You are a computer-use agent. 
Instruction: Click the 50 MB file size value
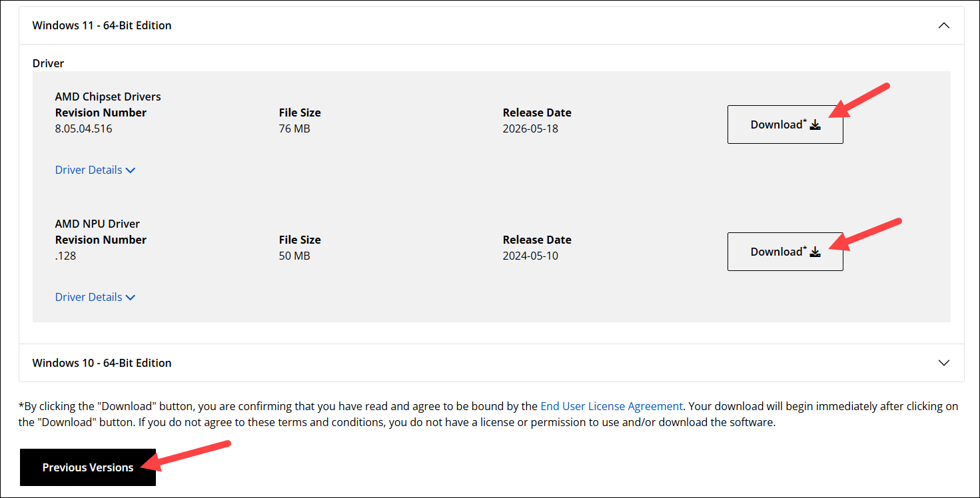[x=294, y=256]
